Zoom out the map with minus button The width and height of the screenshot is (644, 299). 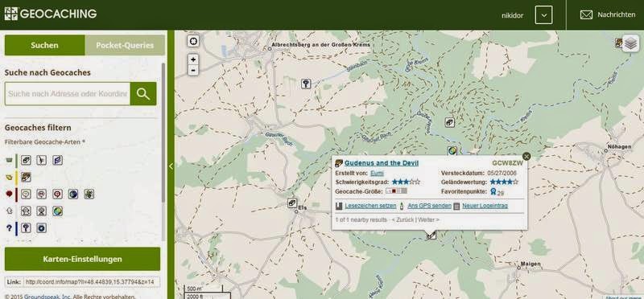[193, 70]
